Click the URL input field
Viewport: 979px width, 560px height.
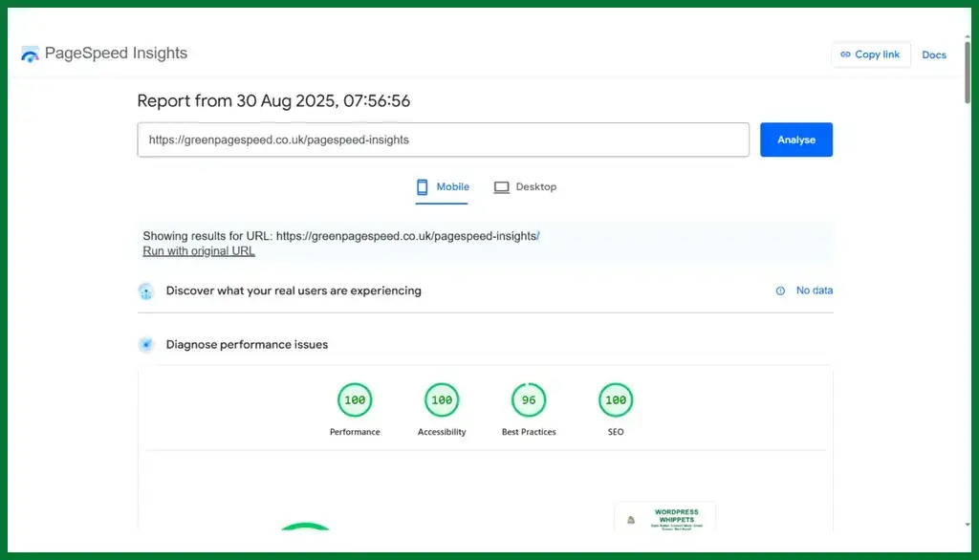pos(443,140)
